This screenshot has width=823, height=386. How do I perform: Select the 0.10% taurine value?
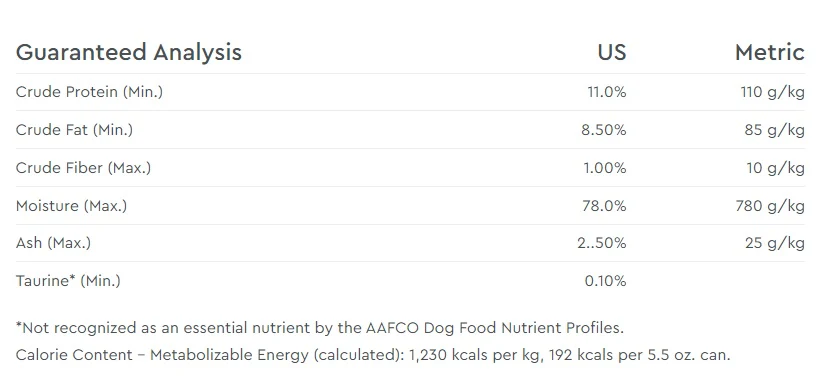pyautogui.click(x=606, y=281)
